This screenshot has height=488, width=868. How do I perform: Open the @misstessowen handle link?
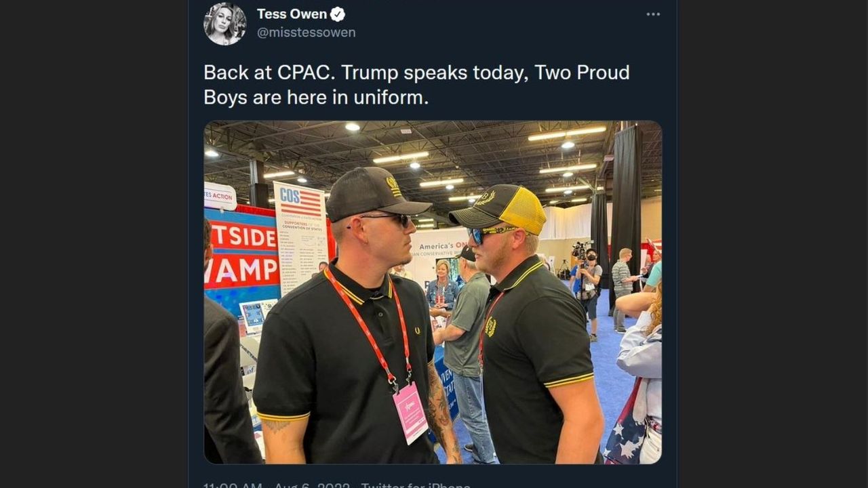(x=306, y=33)
